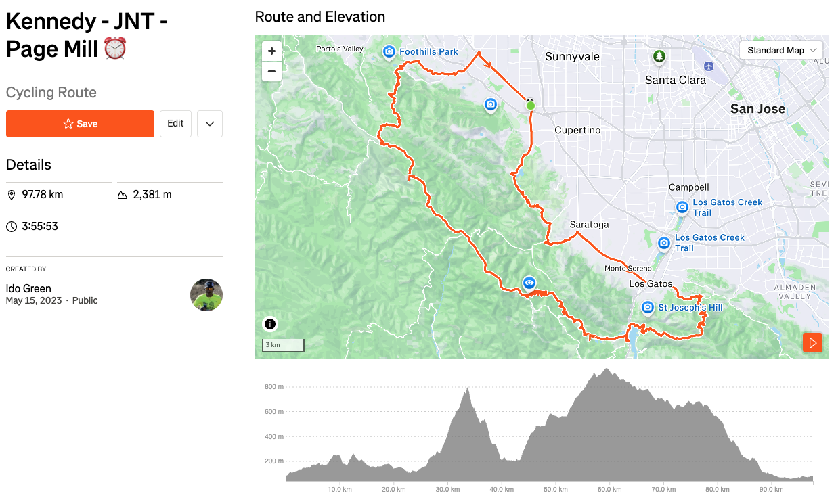
Task: Click the green tree park marker
Action: pyautogui.click(x=660, y=57)
